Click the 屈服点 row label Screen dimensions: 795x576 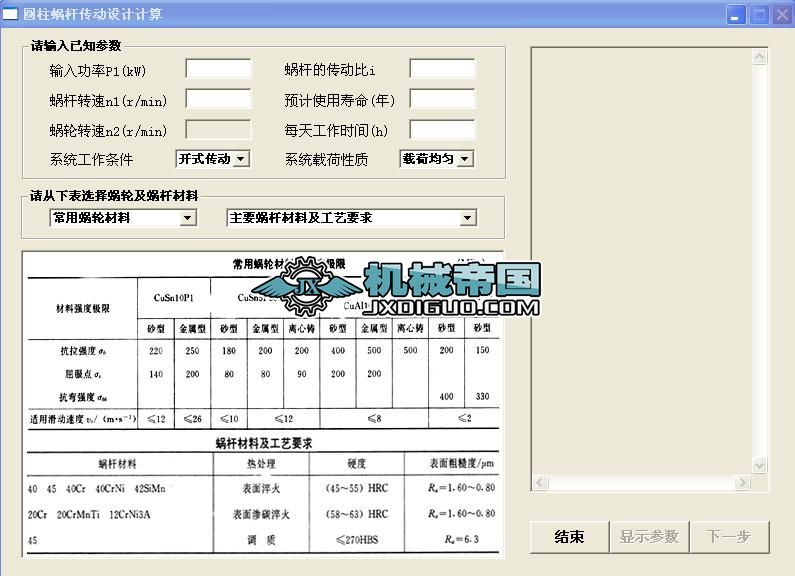pos(83,374)
